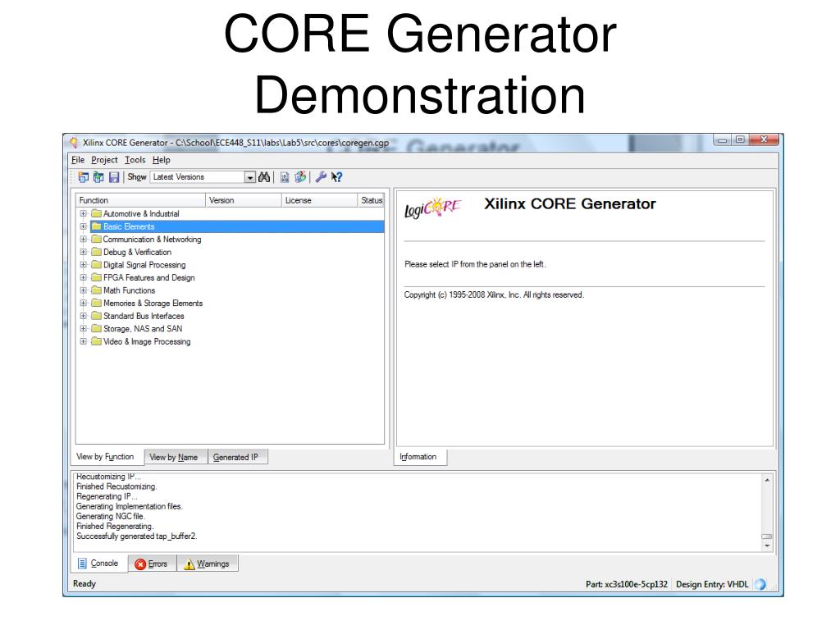This screenshot has width=840, height=630.
Task: Select FPGA Features and Design category
Action: click(x=149, y=277)
